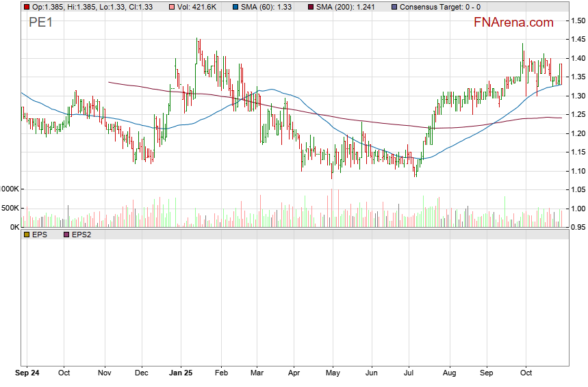588x387 pixels.
Task: Click the 500K volume axis label
Action: [9, 208]
